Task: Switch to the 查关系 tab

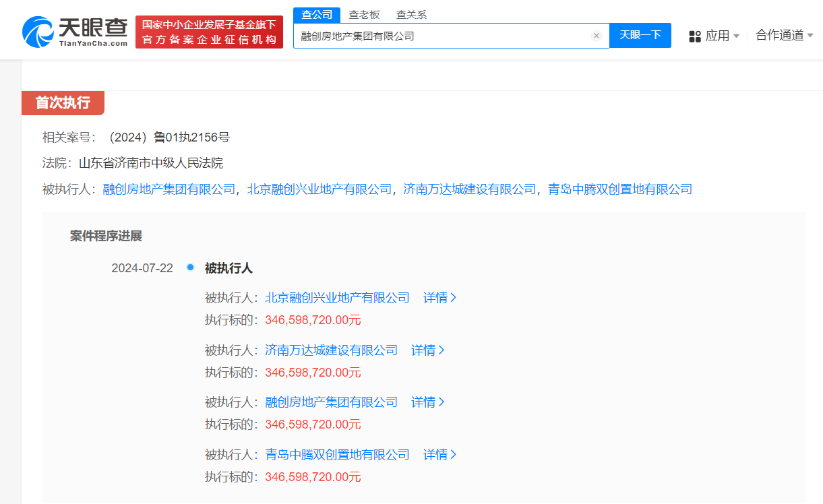Action: pos(412,14)
